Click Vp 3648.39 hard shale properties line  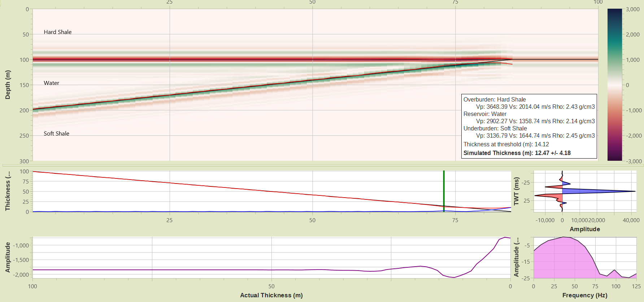pos(535,107)
